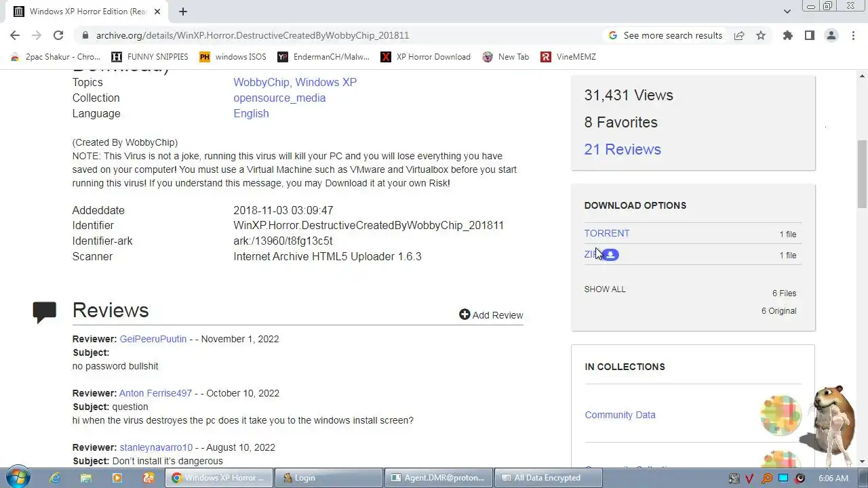Open reviewer stanleynavarro10 profile
The image size is (868, 488).
click(156, 447)
